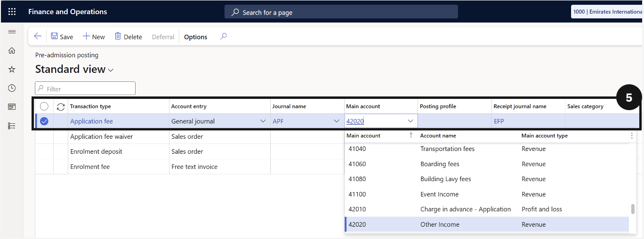Toggle the select-all rows checkbox
Viewport: 644px width, 239px height.
[x=44, y=106]
